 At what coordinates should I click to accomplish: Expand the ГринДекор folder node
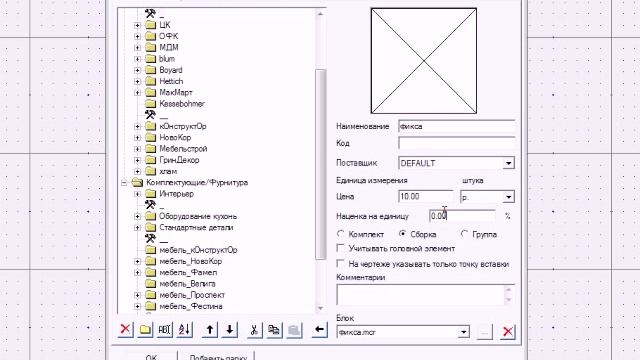coord(138,160)
